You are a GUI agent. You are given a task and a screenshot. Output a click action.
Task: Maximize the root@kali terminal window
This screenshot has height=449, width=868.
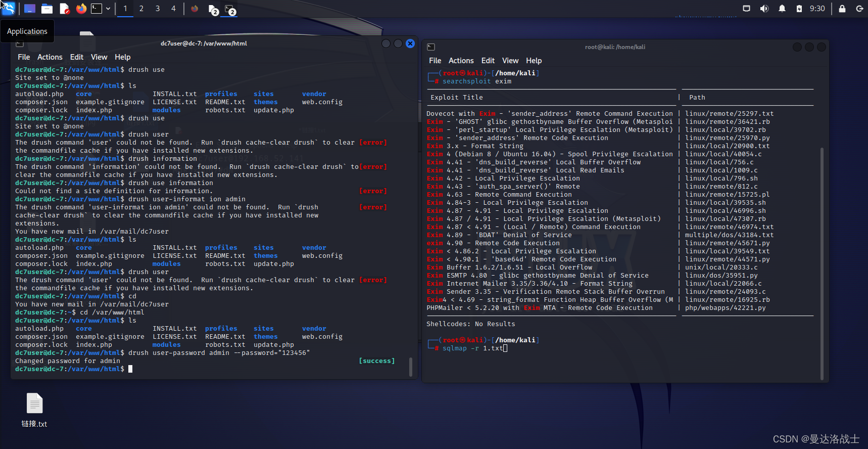(x=809, y=47)
